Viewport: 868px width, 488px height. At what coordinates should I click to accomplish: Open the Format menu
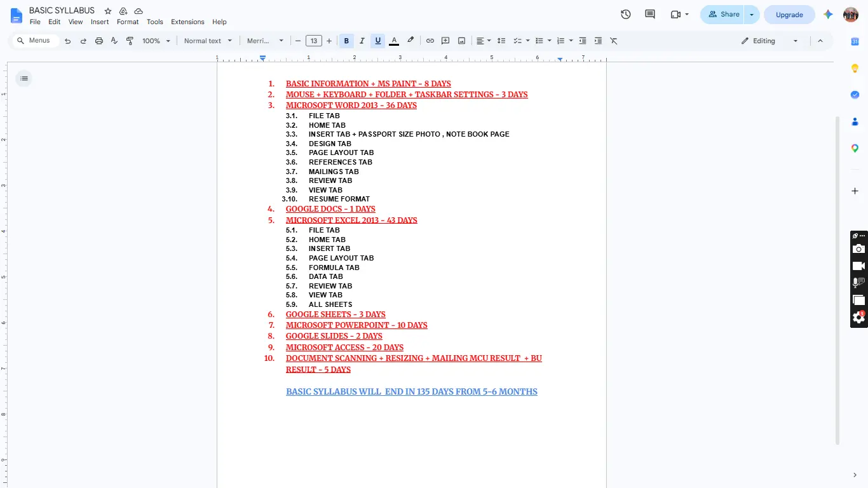click(128, 22)
